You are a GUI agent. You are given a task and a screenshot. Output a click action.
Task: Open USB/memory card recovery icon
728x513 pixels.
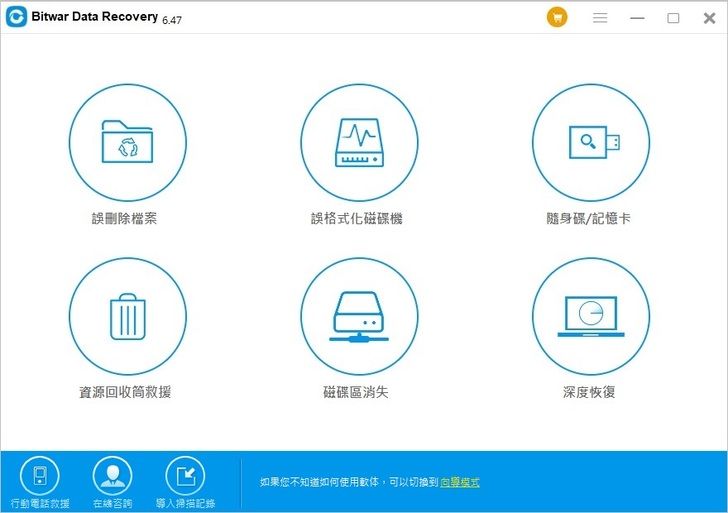pyautogui.click(x=590, y=142)
